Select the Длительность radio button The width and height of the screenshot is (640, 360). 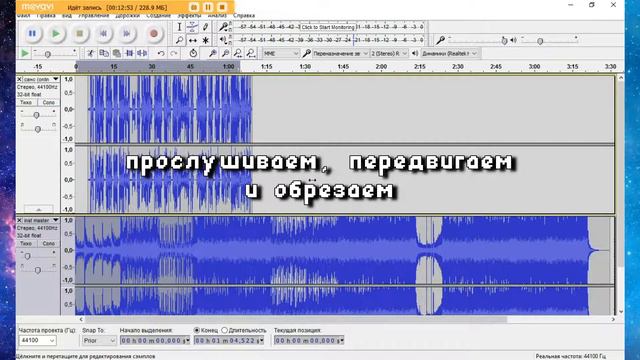click(224, 330)
